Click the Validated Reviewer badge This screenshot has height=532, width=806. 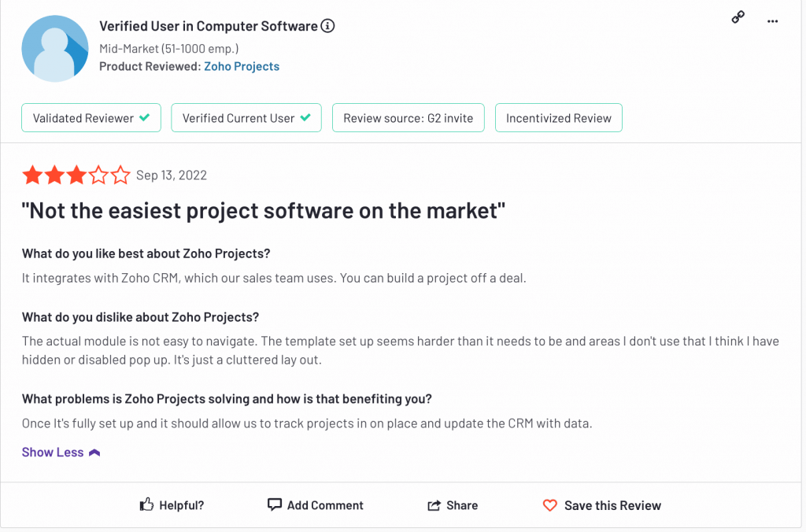(91, 118)
